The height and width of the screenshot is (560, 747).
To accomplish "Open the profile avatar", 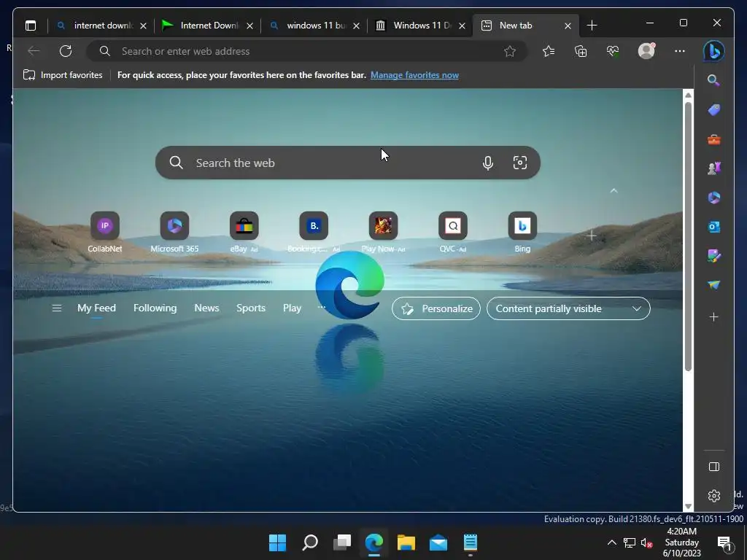I will pos(646,51).
